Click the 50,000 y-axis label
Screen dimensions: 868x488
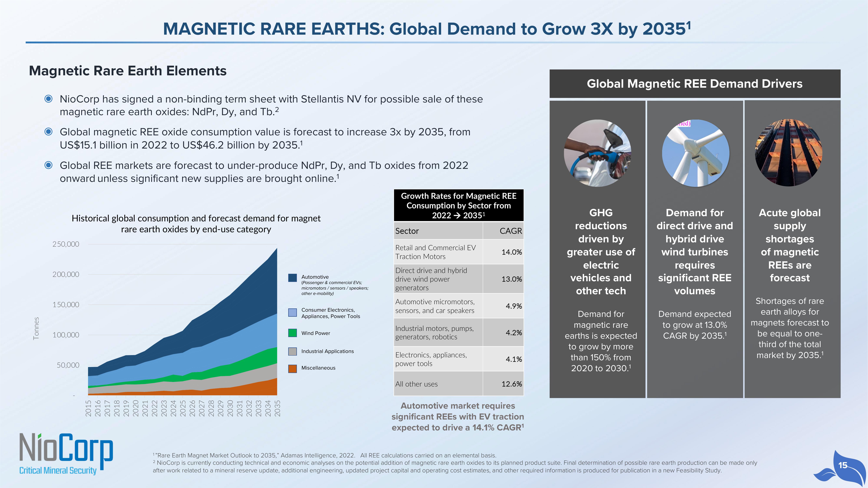click(68, 365)
